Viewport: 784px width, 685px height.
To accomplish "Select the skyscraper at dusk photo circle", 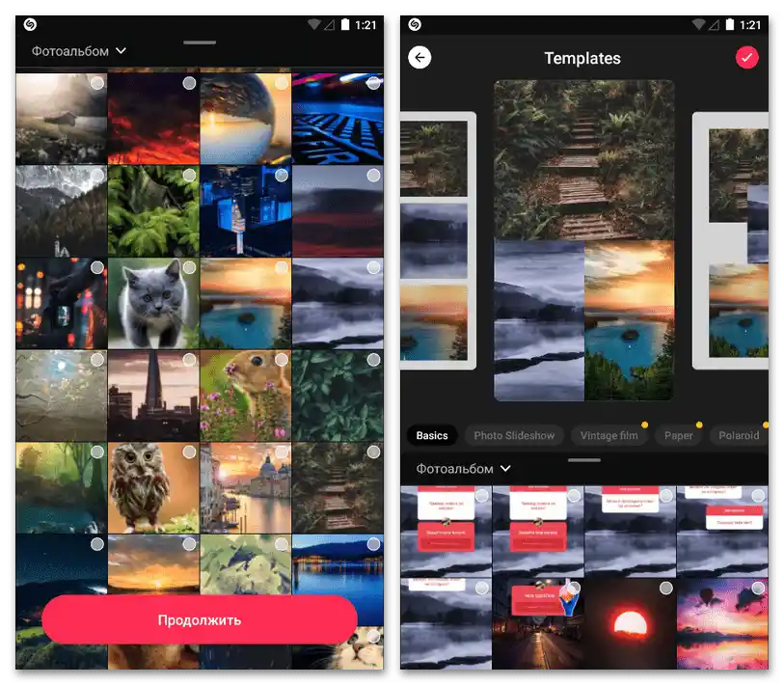I will pos(189,360).
